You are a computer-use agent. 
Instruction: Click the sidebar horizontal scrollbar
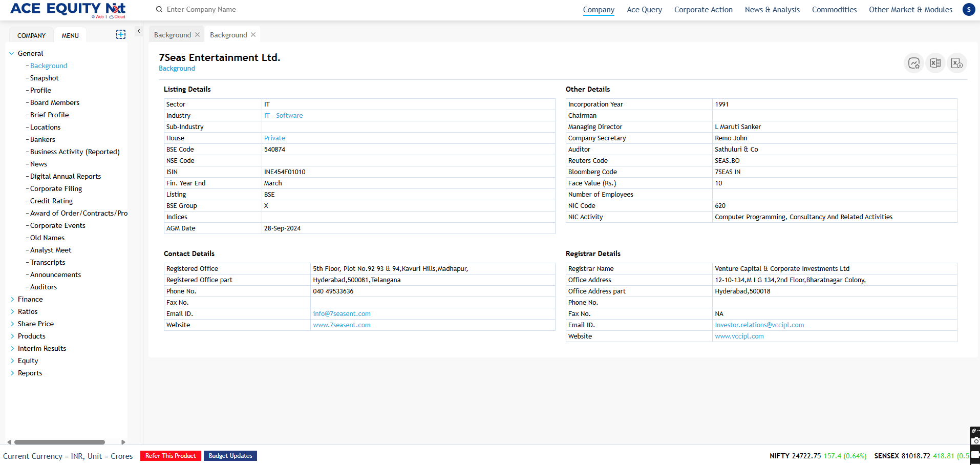[59, 442]
